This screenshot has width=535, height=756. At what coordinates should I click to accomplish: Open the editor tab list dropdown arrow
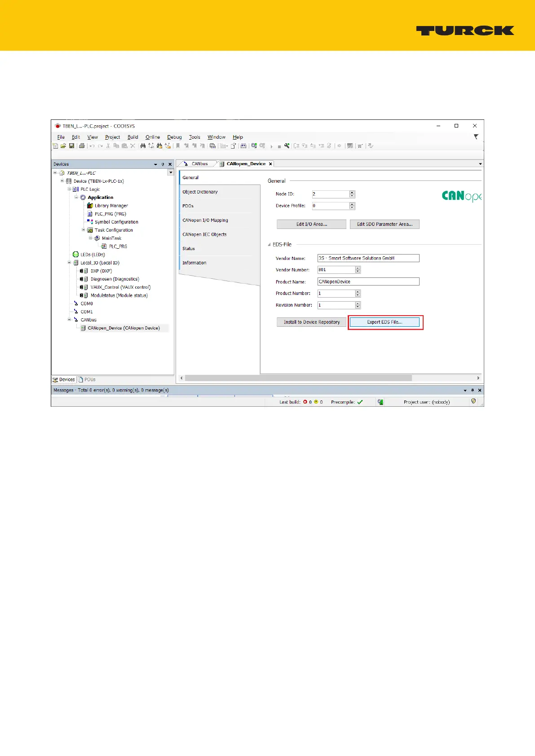coord(480,164)
